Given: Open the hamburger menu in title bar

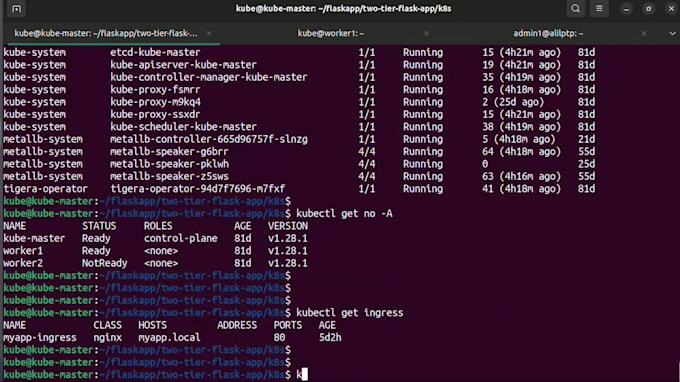Looking at the screenshot, I should 599,9.
